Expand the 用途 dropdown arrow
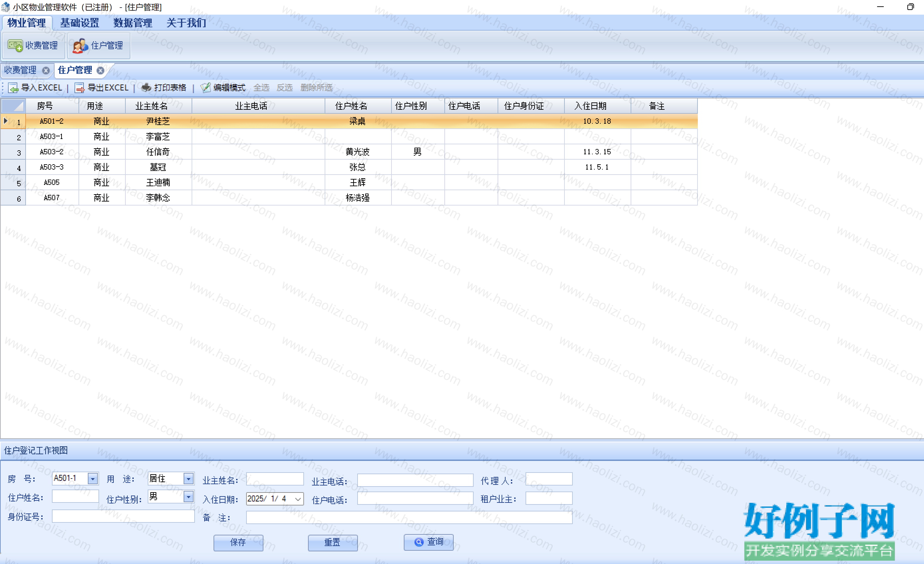The width and height of the screenshot is (924, 564). click(188, 479)
